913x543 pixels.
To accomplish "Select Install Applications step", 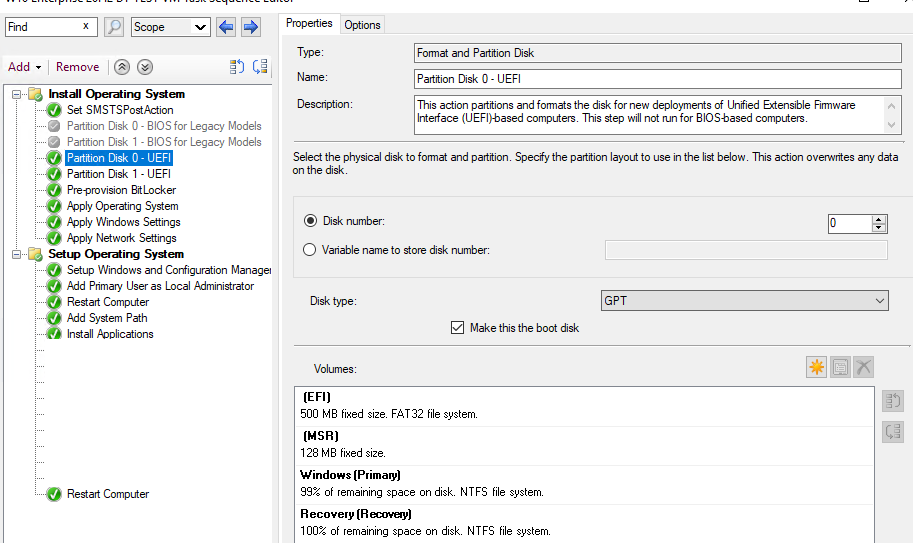I will pyautogui.click(x=110, y=334).
